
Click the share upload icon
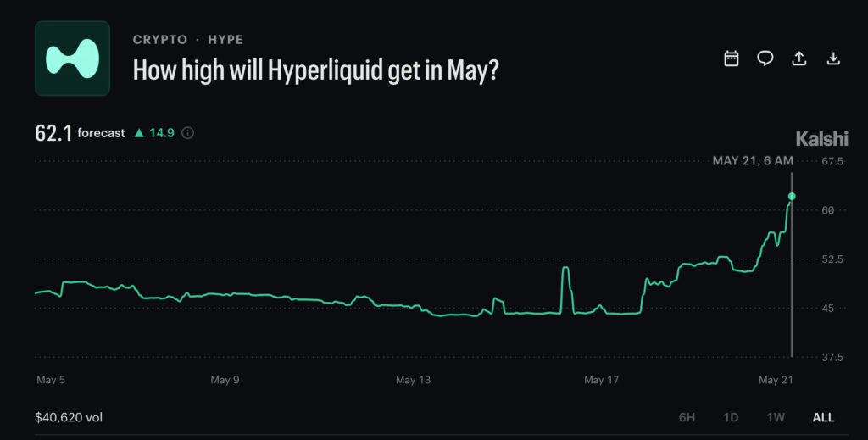(798, 58)
